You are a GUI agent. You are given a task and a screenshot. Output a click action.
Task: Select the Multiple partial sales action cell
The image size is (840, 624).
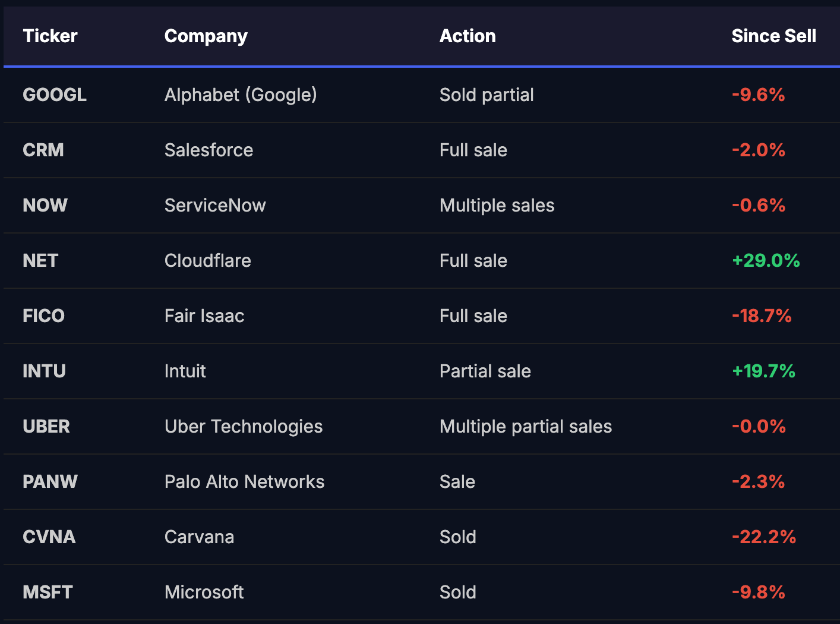[525, 427]
